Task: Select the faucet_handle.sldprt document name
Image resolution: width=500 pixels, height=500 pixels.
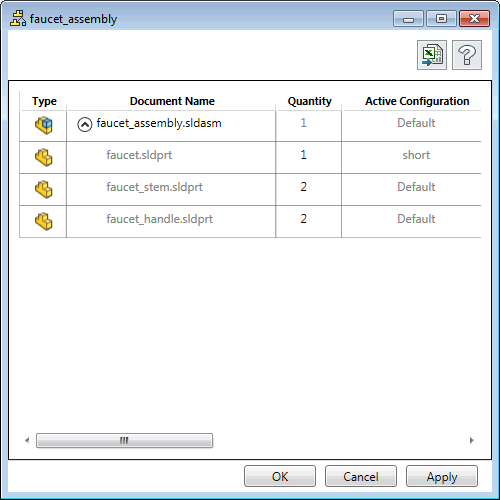Action: point(159,219)
